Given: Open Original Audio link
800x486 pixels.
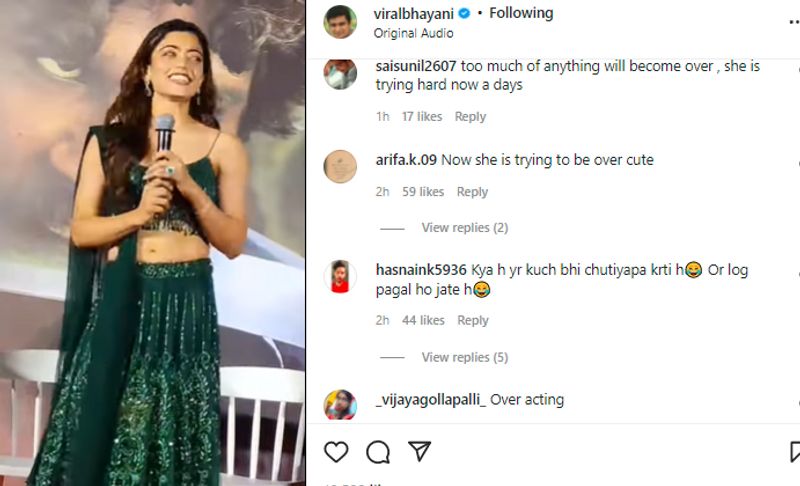Looking at the screenshot, I should [x=413, y=33].
